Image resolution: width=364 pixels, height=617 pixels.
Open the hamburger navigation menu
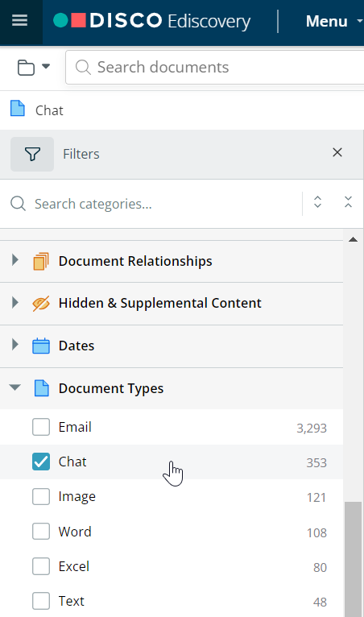point(19,21)
